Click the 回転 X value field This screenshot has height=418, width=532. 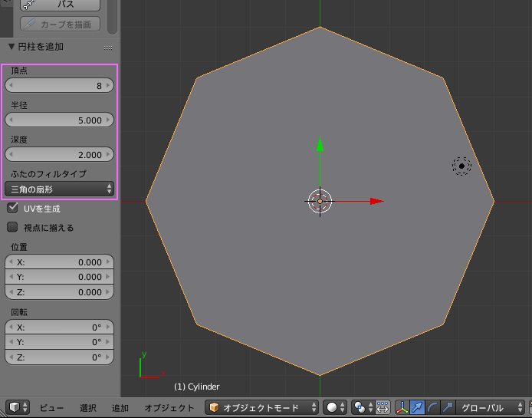[59, 327]
